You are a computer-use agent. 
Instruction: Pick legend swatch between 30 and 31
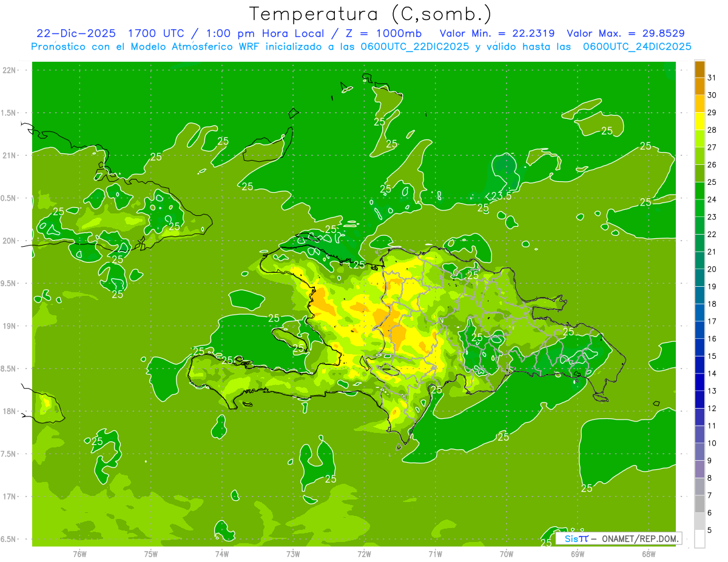coord(699,87)
